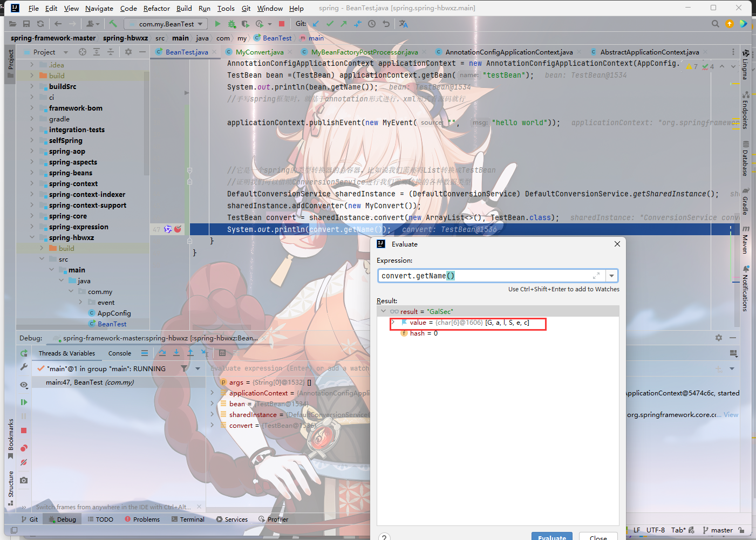
Task: Collapse the result = "GalSec" node
Action: pyautogui.click(x=384, y=311)
